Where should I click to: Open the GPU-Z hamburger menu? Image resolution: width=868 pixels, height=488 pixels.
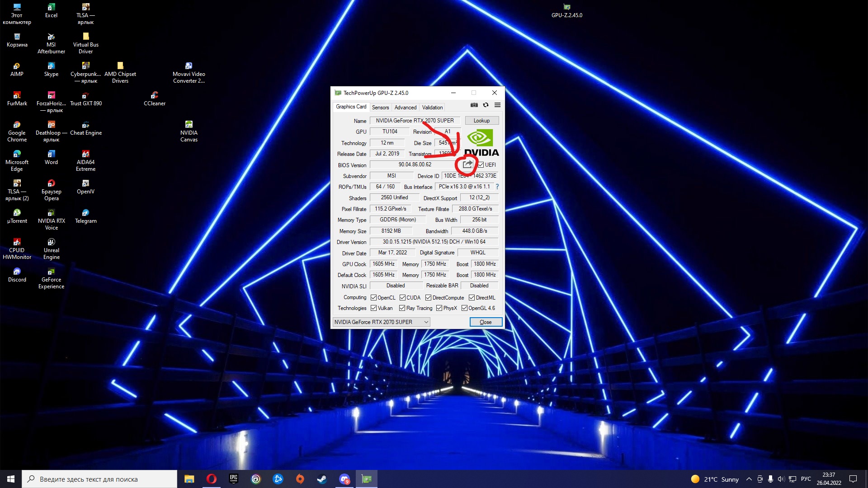497,105
